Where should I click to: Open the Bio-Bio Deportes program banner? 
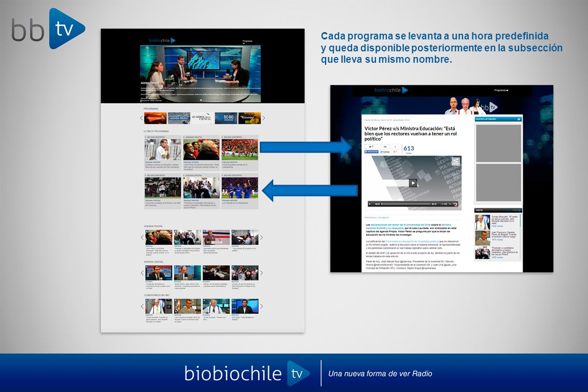pyautogui.click(x=226, y=118)
